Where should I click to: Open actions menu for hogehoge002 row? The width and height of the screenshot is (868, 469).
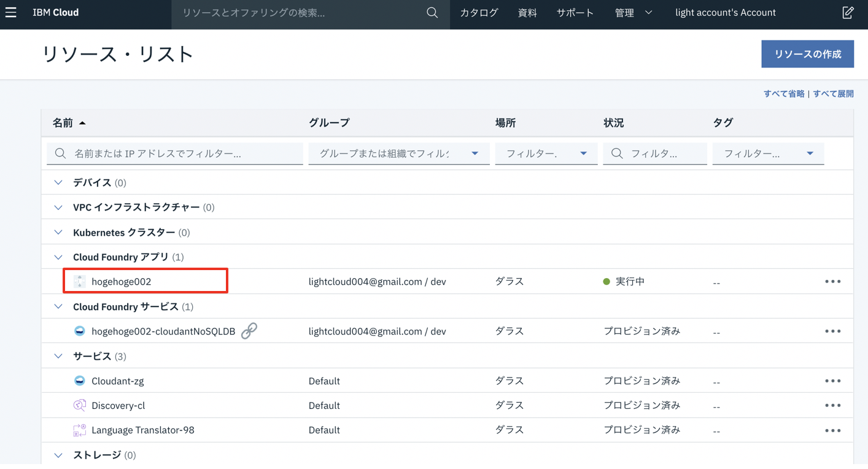832,282
